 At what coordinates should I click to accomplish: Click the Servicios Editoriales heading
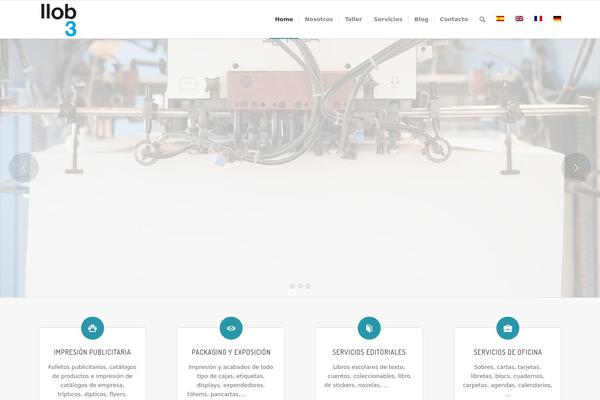tap(369, 352)
